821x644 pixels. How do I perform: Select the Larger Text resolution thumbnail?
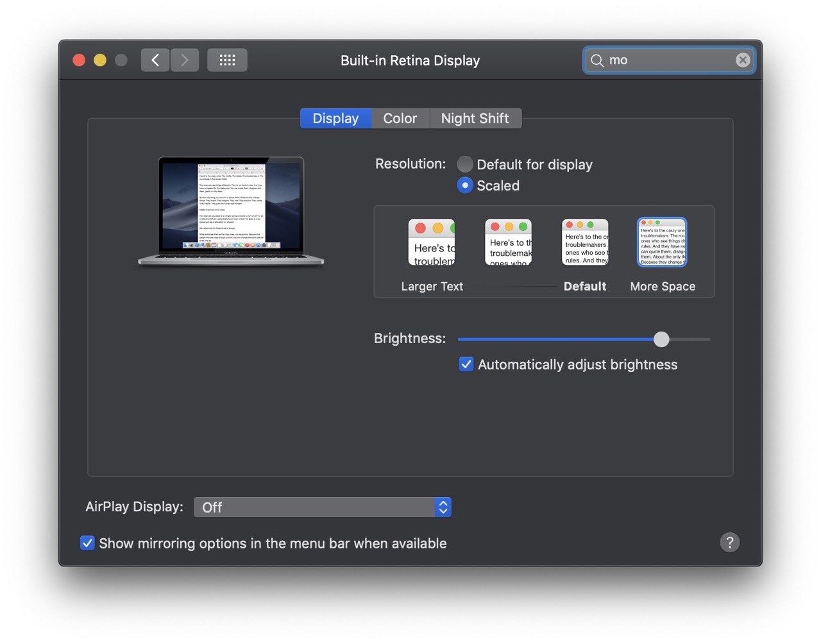(x=432, y=242)
